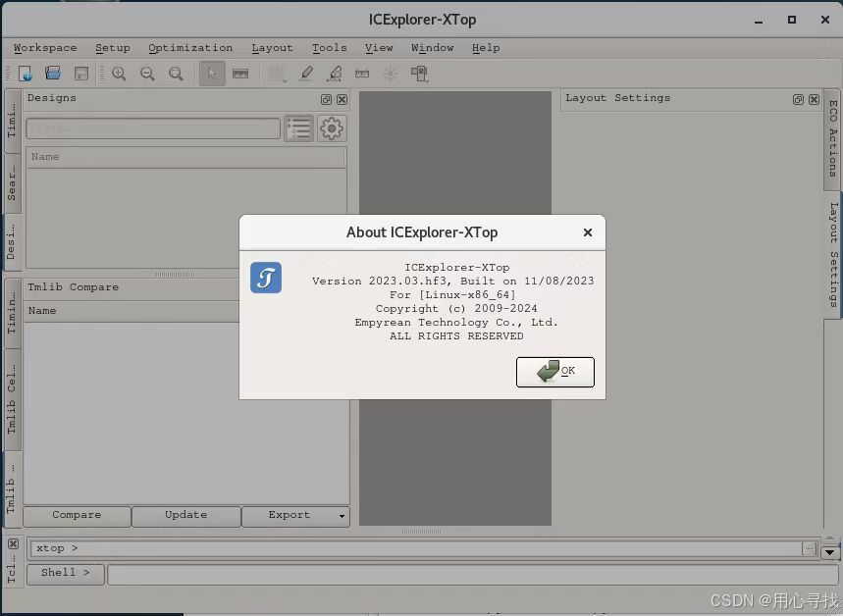Click the measure distance toolbar icon
The image size is (843, 616).
click(x=362, y=74)
